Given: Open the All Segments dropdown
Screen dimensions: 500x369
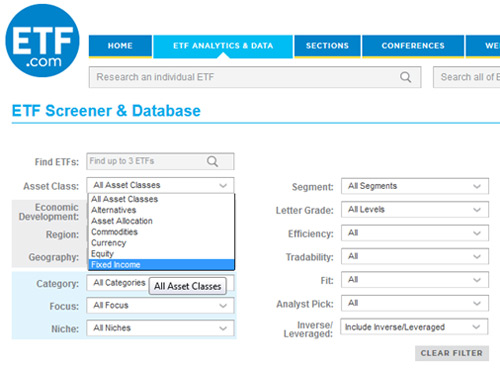Looking at the screenshot, I should [415, 186].
